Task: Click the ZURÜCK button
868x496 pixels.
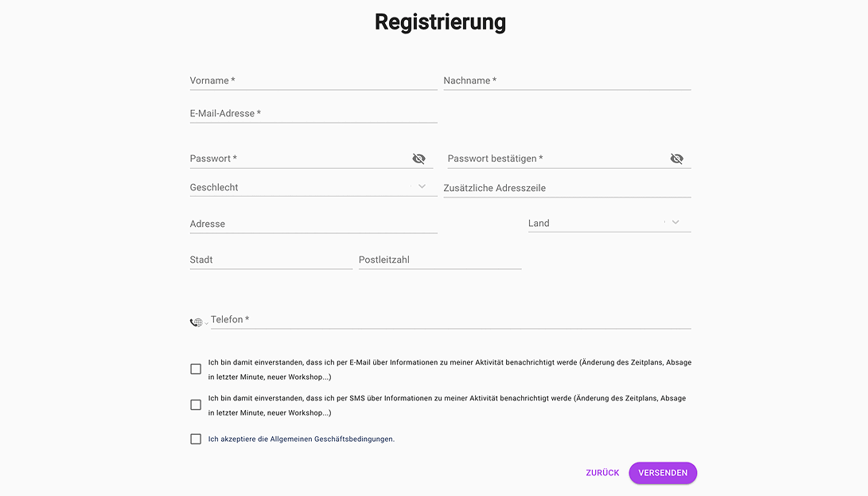Action: (x=602, y=473)
